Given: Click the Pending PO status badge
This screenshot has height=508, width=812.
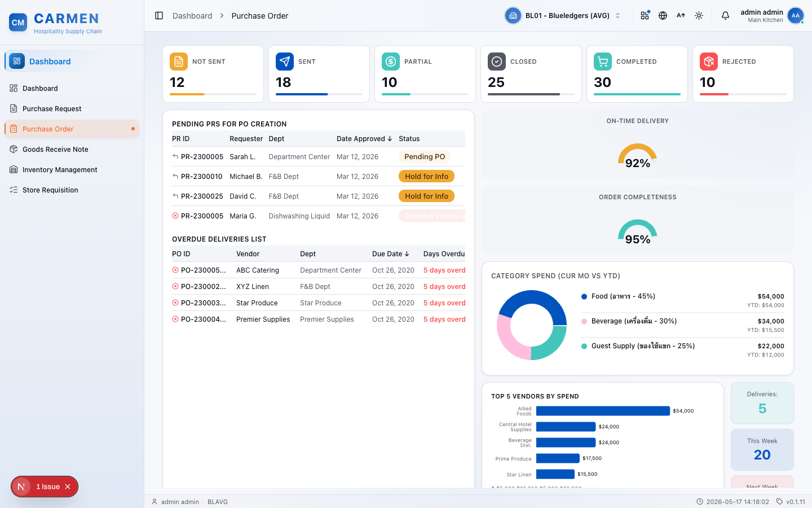Looking at the screenshot, I should 425,157.
